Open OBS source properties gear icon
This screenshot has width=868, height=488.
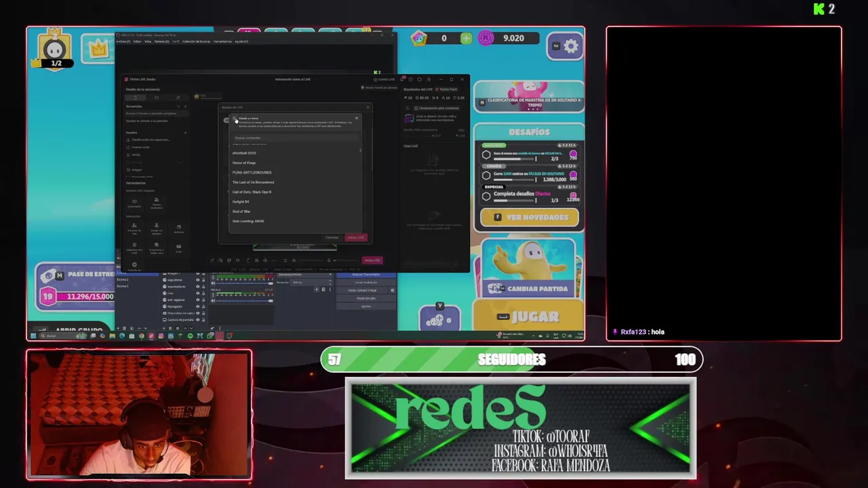click(178, 328)
